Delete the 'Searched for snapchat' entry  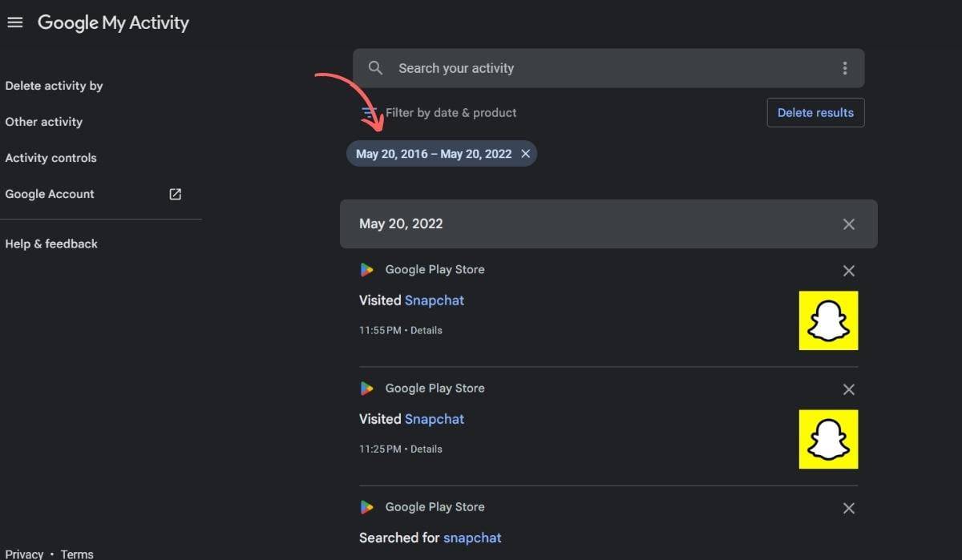point(849,508)
